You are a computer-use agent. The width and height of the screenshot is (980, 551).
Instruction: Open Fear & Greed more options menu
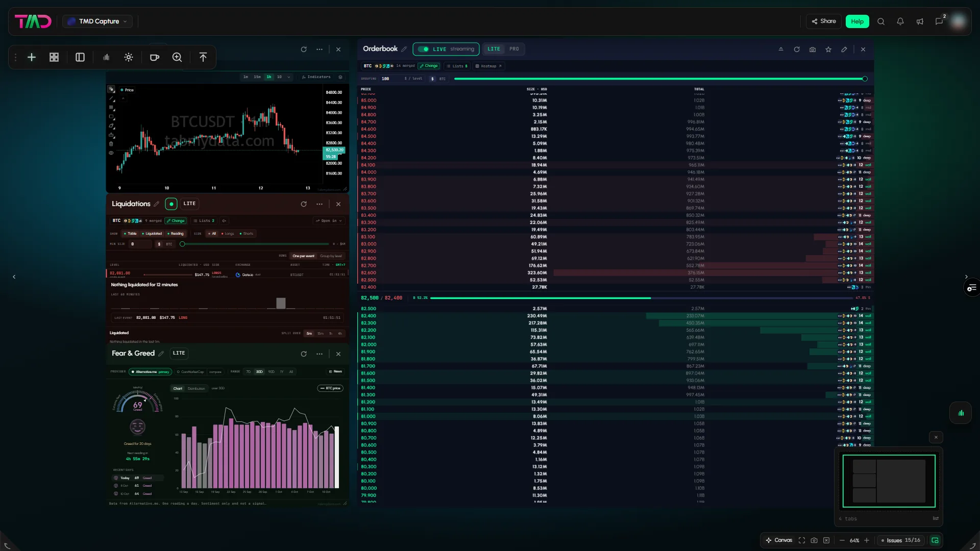(x=320, y=354)
